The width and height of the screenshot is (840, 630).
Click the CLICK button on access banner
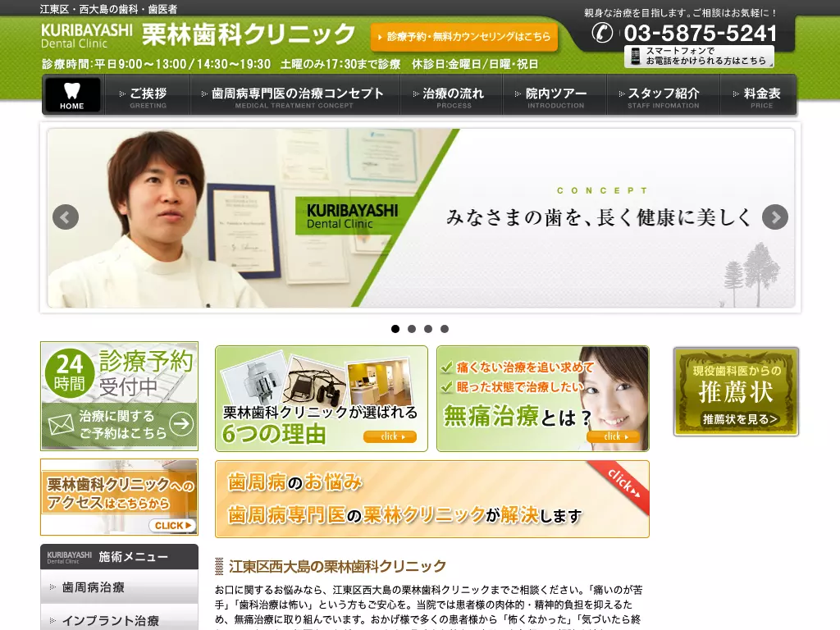[172, 526]
